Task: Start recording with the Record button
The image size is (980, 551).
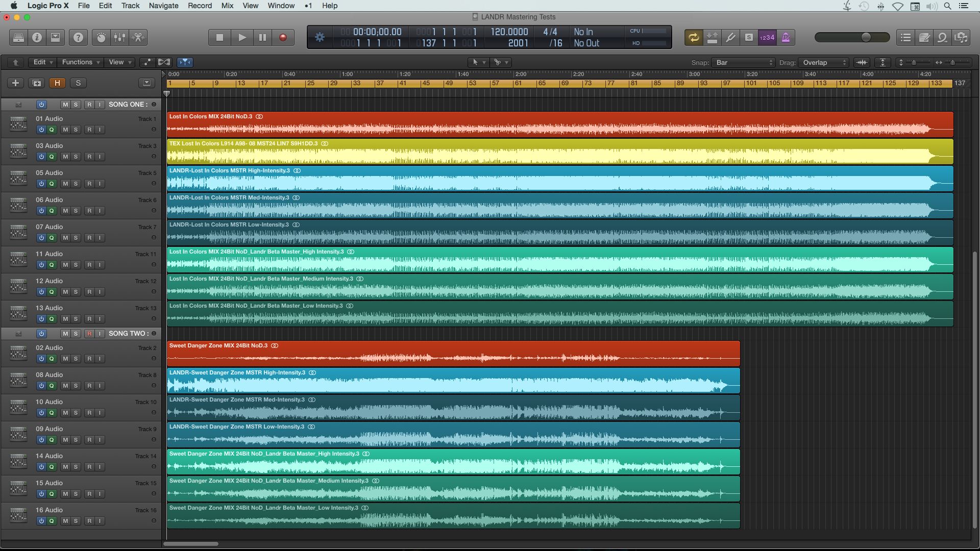Action: click(x=283, y=37)
